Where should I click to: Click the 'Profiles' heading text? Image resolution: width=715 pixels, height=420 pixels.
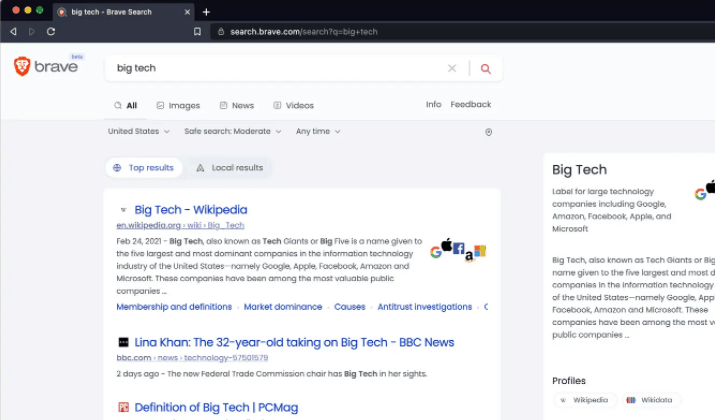click(x=569, y=381)
